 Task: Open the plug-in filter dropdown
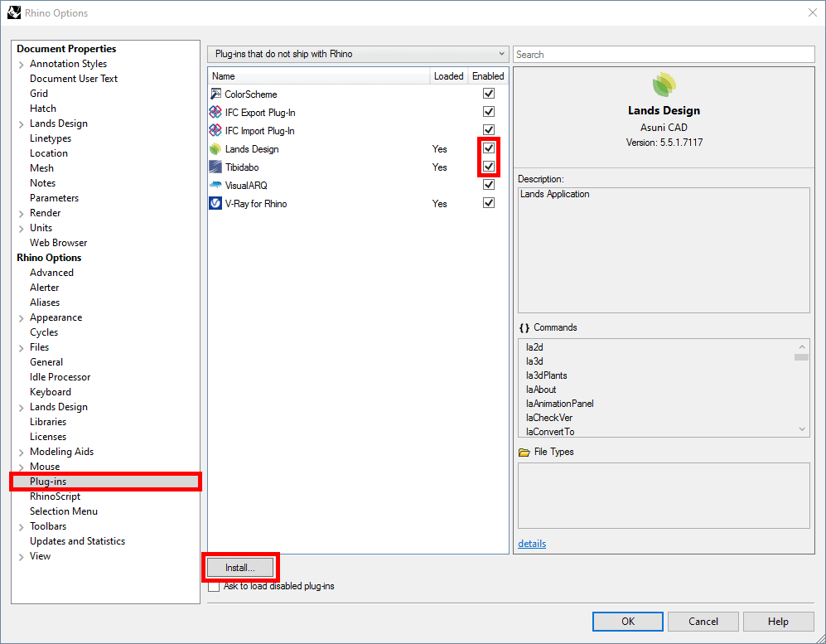point(358,54)
